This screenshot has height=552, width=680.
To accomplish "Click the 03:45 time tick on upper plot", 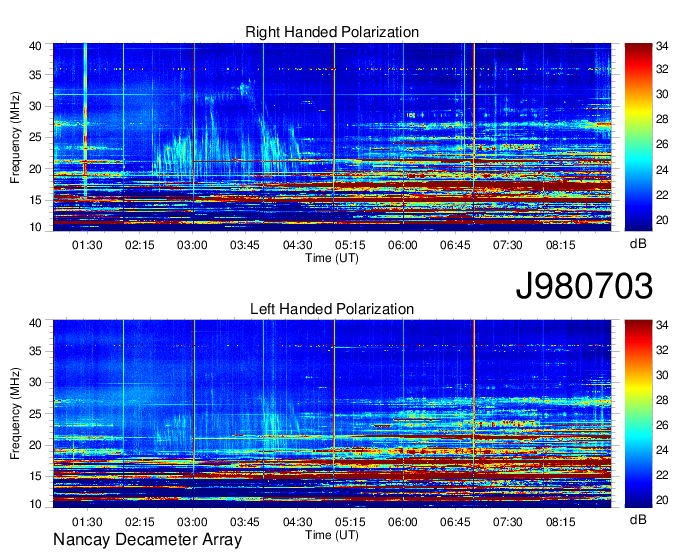I will coord(245,245).
